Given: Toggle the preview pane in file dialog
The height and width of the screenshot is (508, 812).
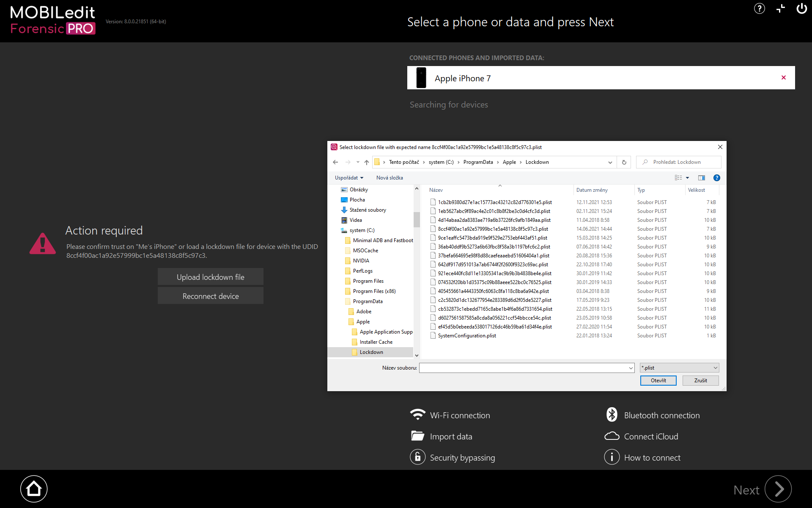Looking at the screenshot, I should tap(702, 178).
